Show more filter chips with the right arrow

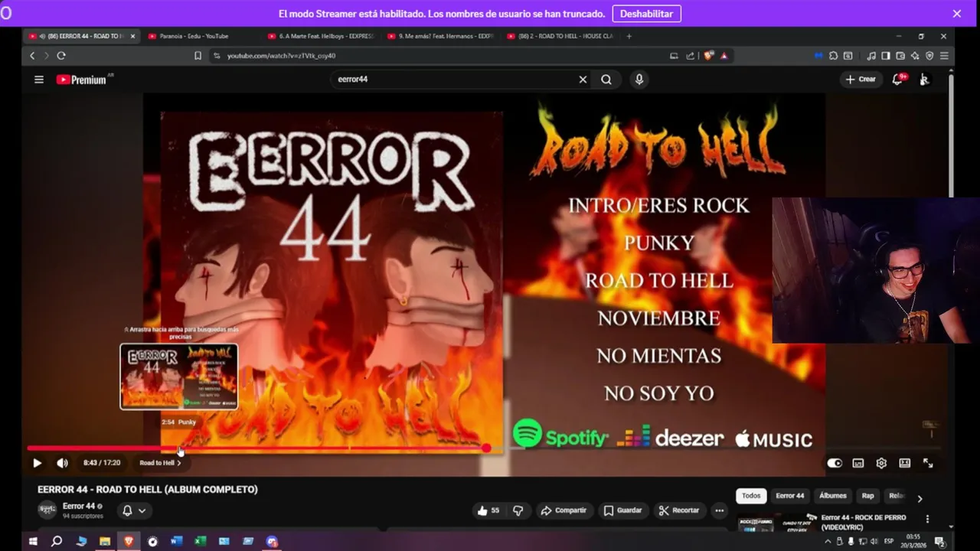coord(920,498)
